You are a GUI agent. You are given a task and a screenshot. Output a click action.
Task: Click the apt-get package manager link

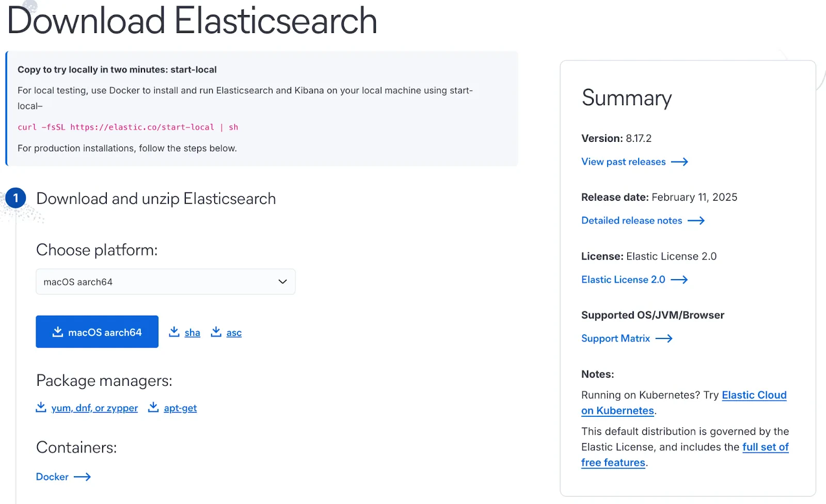point(180,408)
